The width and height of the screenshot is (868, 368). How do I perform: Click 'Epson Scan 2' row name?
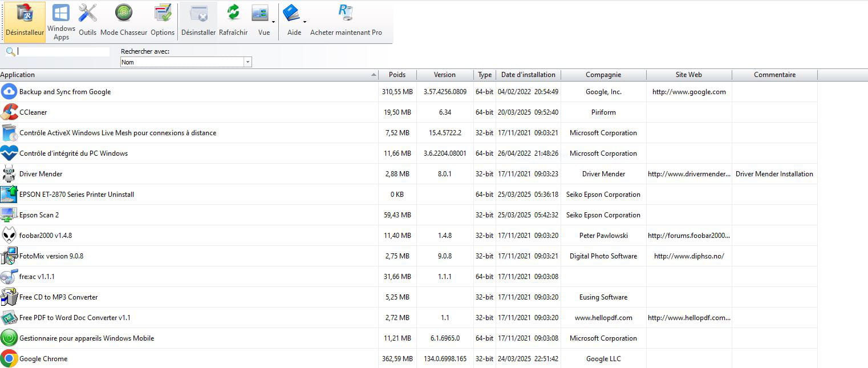point(39,215)
